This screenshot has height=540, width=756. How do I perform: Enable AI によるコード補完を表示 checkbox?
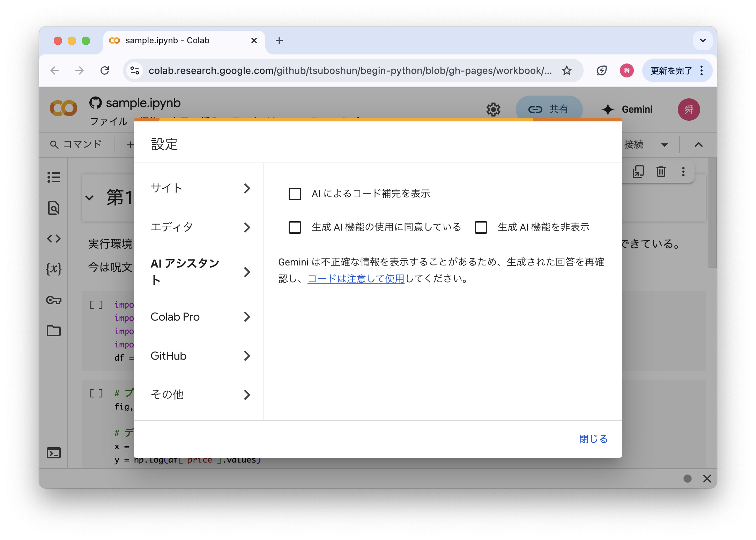coord(295,194)
